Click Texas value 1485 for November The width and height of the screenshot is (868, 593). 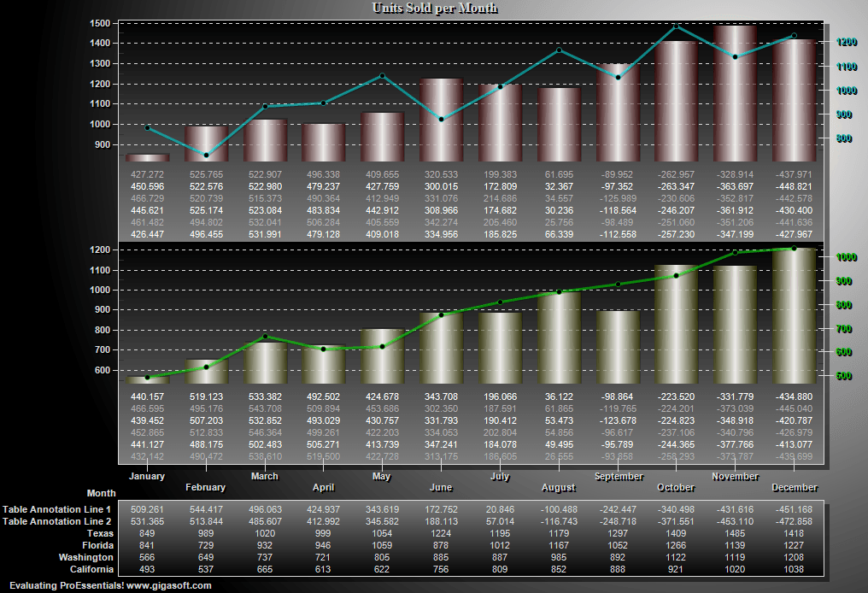(x=735, y=533)
